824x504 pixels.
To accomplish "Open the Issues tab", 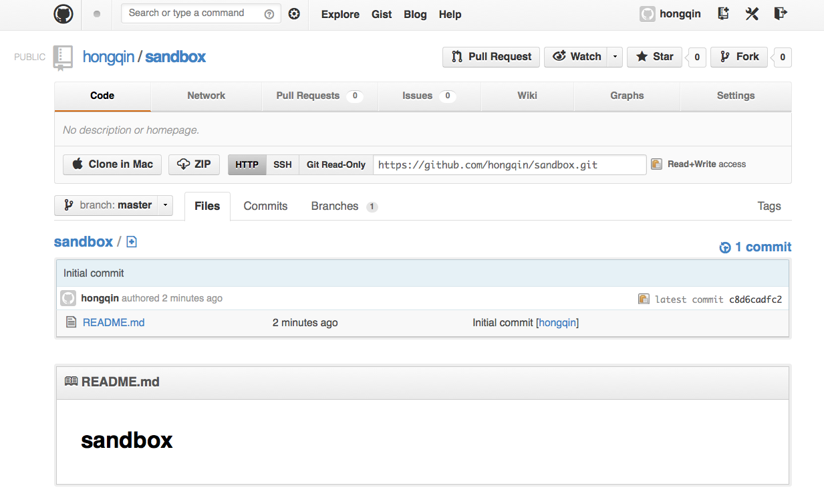I will (429, 96).
